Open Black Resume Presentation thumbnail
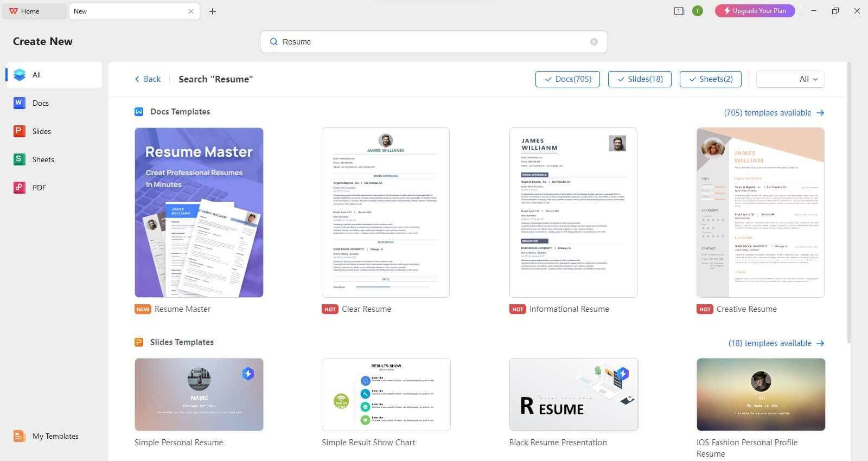Image resolution: width=868 pixels, height=461 pixels. 574,394
